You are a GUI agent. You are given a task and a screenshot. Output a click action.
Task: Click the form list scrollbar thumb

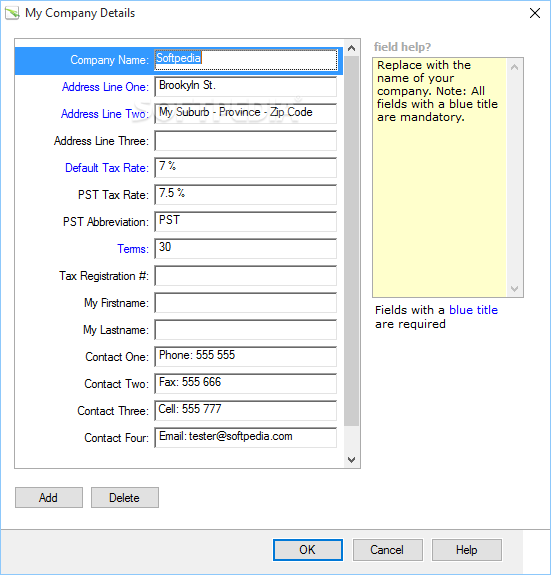point(351,241)
